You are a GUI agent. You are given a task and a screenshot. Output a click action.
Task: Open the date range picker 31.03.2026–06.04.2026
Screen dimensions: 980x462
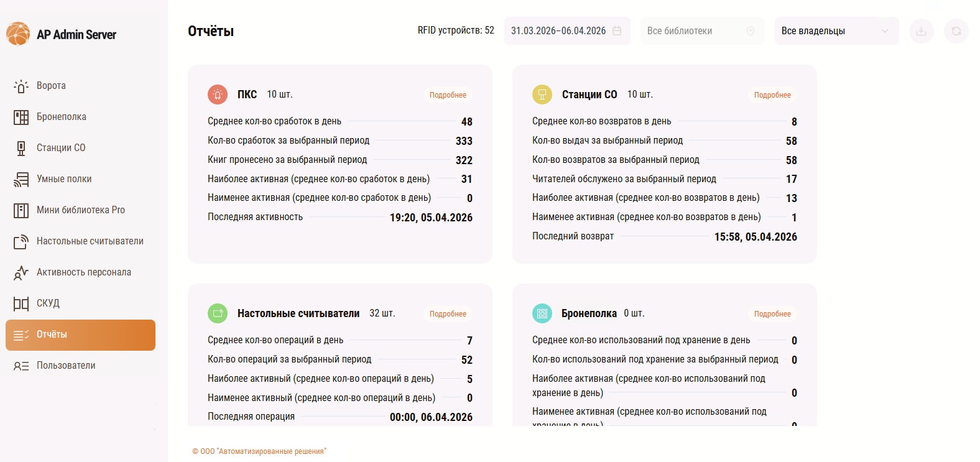coord(558,31)
